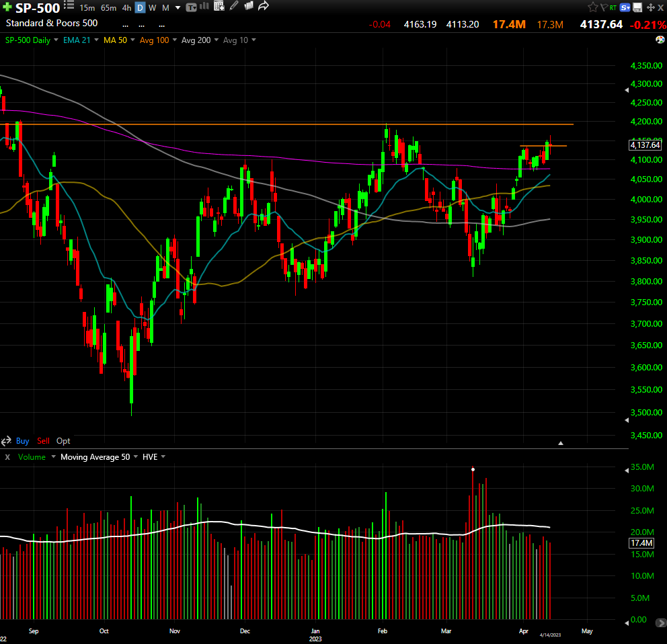Click the up triangle at price pane bottom

tap(561, 443)
